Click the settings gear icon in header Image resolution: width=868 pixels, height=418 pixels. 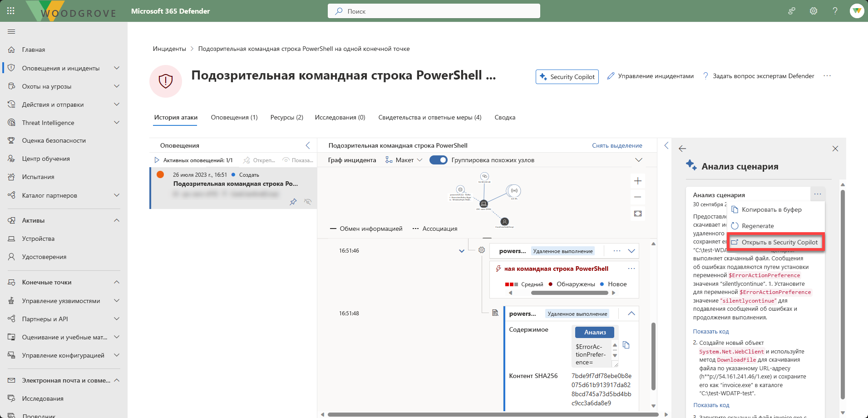tap(813, 11)
